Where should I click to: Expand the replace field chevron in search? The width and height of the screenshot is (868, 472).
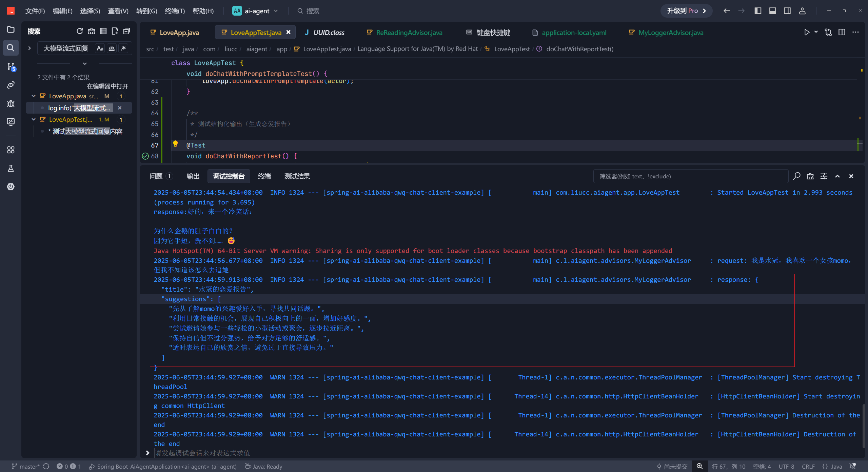tap(29, 48)
